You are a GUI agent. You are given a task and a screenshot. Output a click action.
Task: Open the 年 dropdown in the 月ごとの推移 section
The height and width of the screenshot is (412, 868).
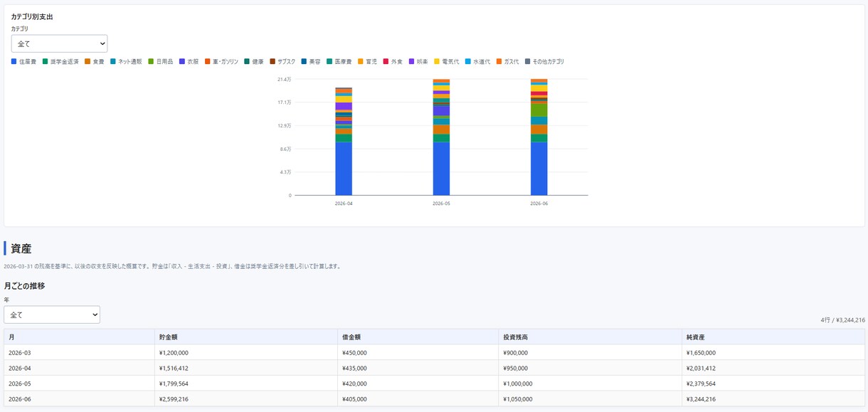52,315
